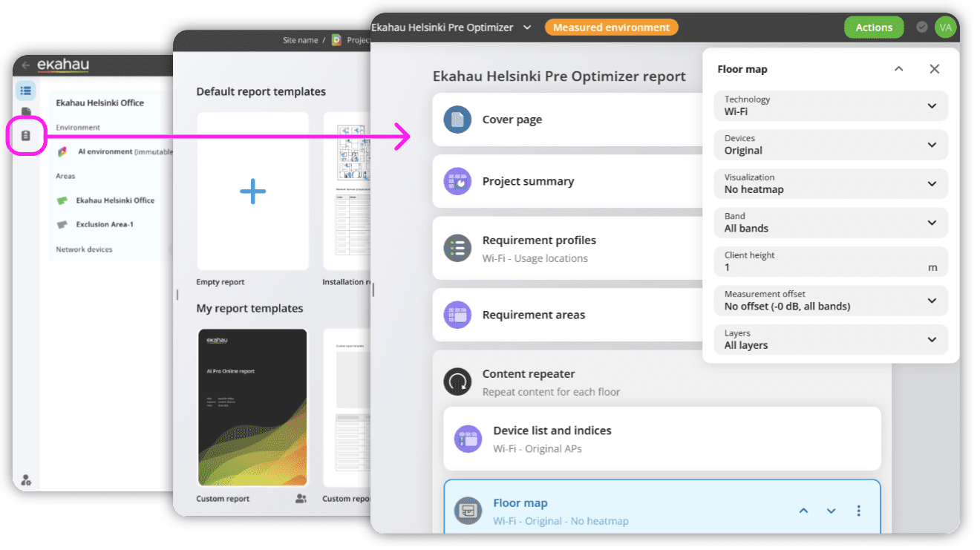Image resolution: width=980 pixels, height=550 pixels.
Task: Open the Technology dropdown
Action: pyautogui.click(x=830, y=105)
